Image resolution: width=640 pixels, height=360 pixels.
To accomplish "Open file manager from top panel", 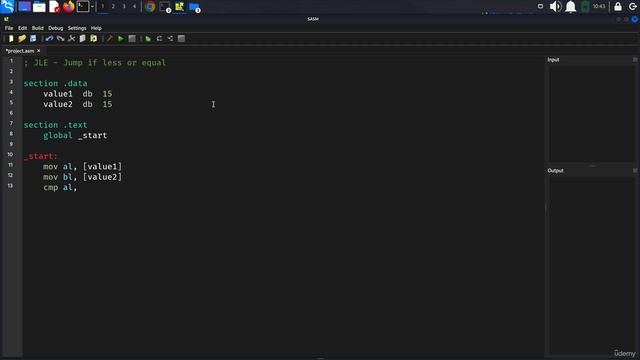I will pyautogui.click(x=39, y=6).
